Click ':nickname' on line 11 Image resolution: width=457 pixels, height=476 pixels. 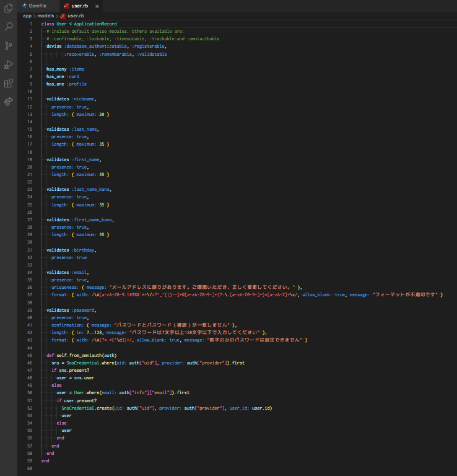(83, 99)
